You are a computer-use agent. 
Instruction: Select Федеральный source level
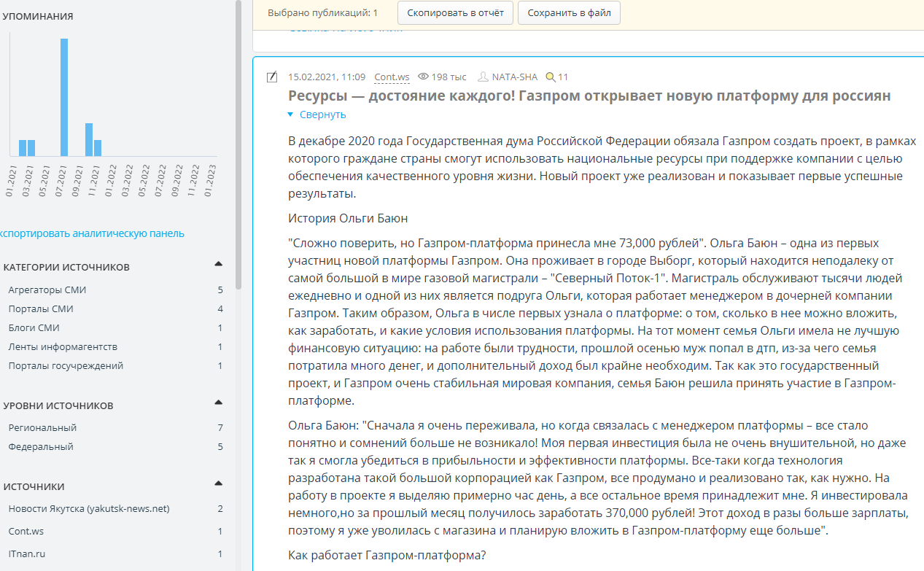[41, 446]
